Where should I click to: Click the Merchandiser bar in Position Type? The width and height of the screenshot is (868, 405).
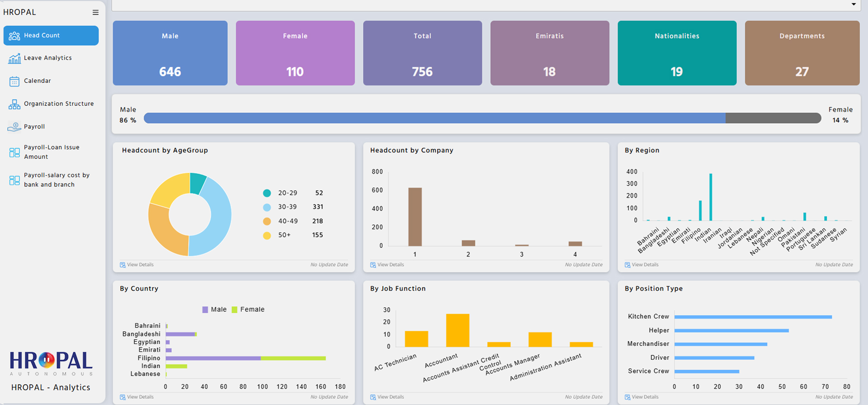click(x=721, y=344)
